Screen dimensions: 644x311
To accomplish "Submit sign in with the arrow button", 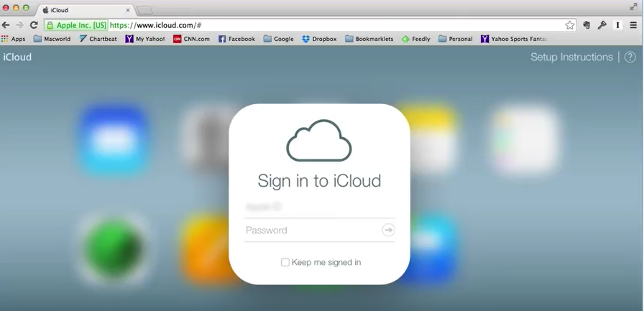I will point(388,230).
